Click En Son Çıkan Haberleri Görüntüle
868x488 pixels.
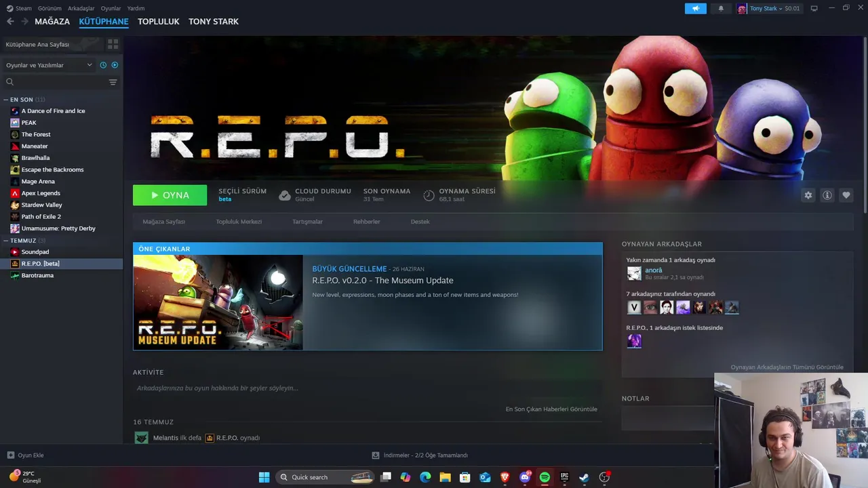pos(551,409)
